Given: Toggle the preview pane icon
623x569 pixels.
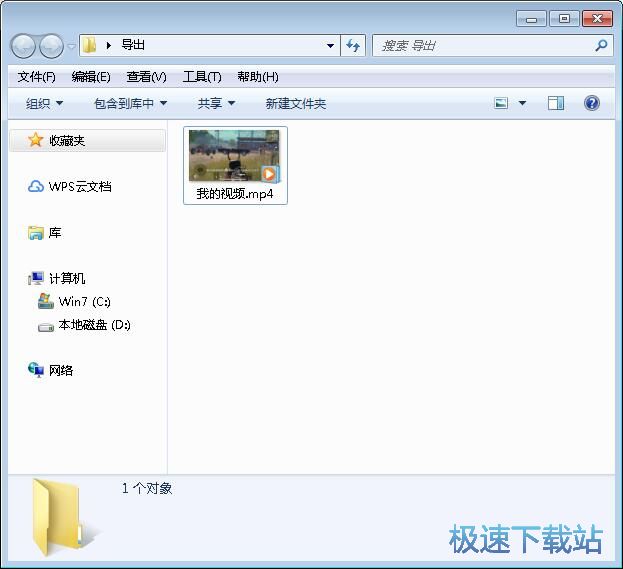Looking at the screenshot, I should coord(555,103).
